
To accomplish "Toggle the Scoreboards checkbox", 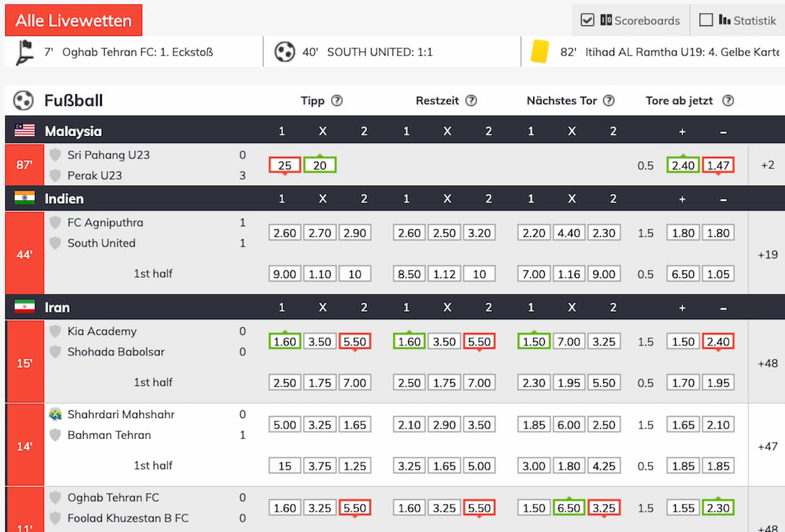I will click(587, 20).
